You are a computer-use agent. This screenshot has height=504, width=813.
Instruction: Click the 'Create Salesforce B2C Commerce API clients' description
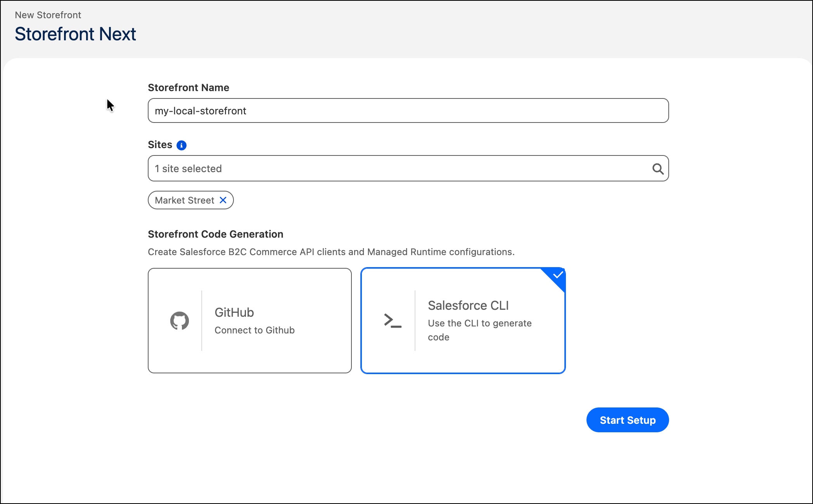pyautogui.click(x=331, y=252)
